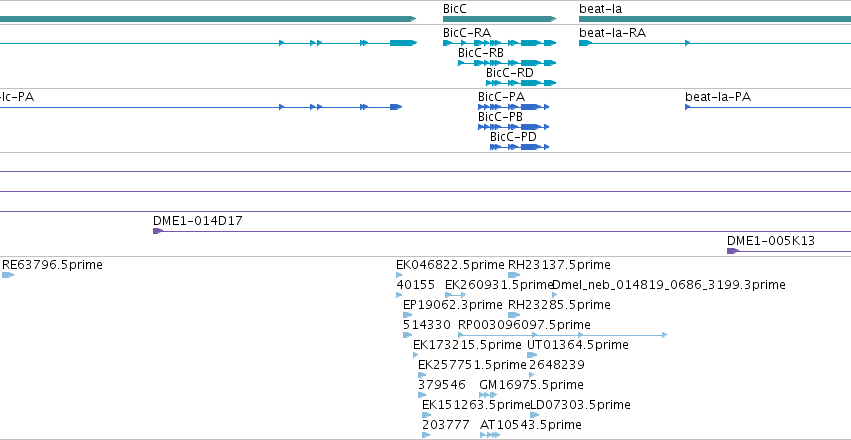Click the AT10543.5prime EST label
Screen dimensions: 851x440
tap(531, 425)
